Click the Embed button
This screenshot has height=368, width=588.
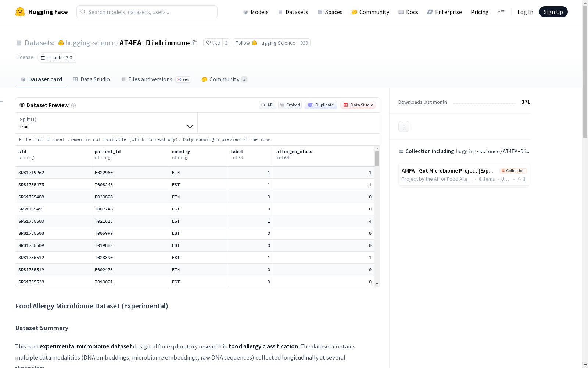(290, 105)
